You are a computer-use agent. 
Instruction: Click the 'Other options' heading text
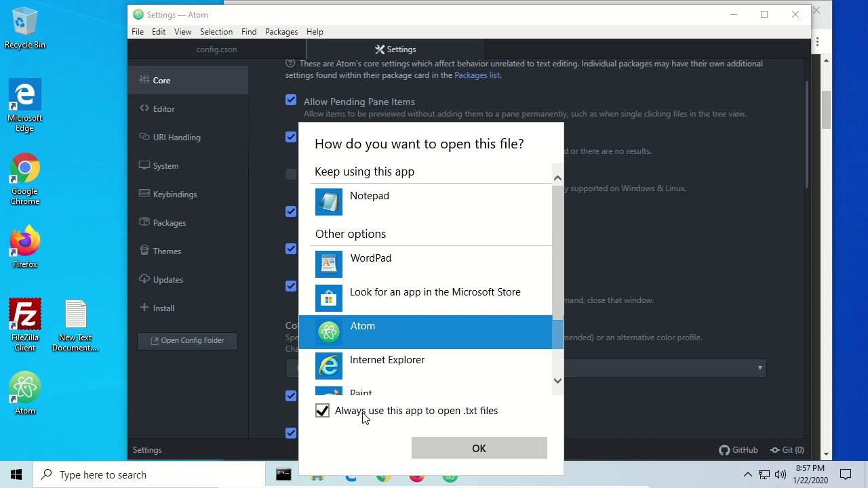(x=351, y=234)
